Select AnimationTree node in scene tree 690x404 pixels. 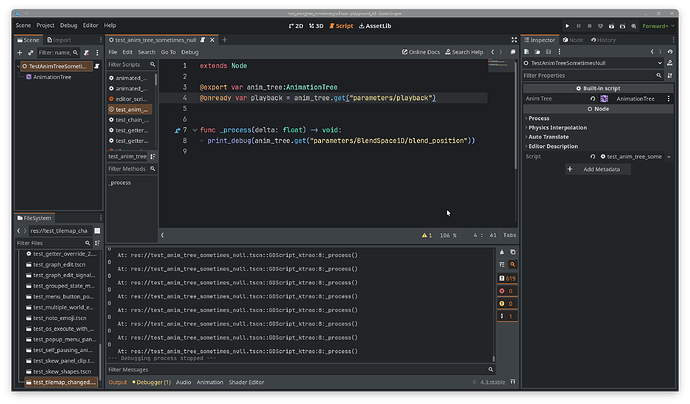tap(52, 77)
